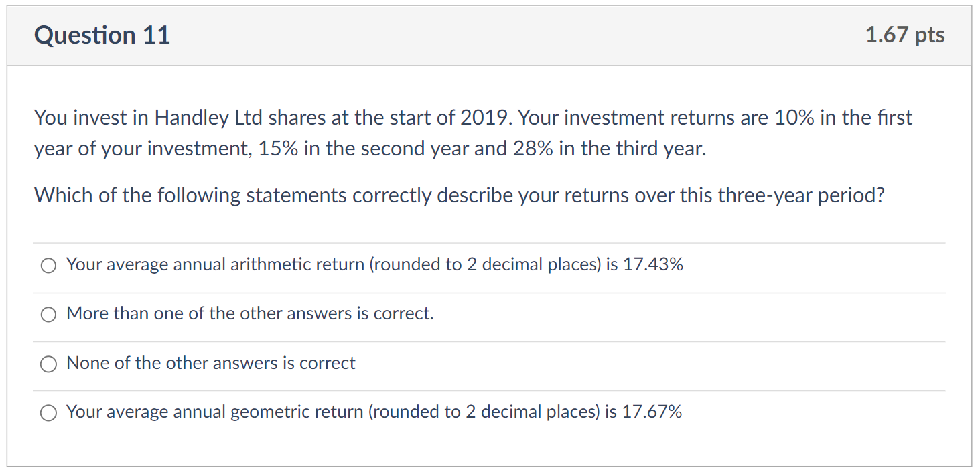Click the 'You invest in' opening words
This screenshot has height=476, width=980.
point(91,118)
